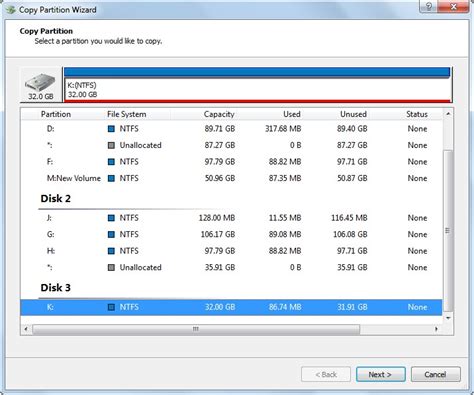The image size is (474, 395).
Task: Click the 87.35 MB used value
Action: [x=285, y=178]
